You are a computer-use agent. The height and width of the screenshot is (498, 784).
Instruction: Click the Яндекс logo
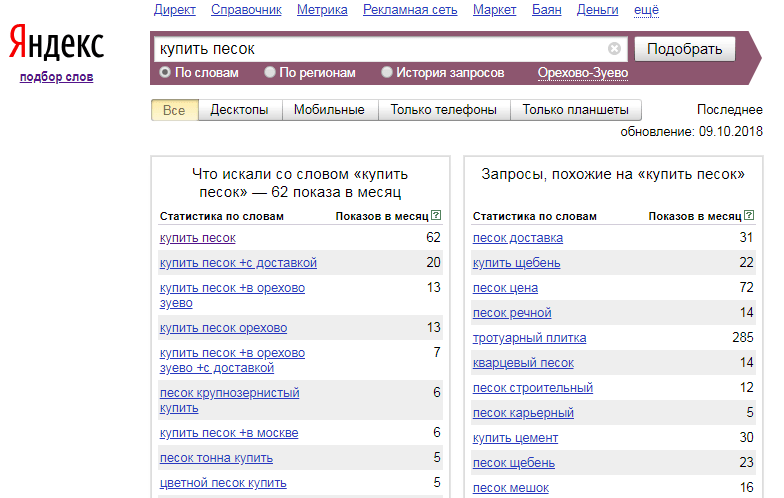click(56, 43)
